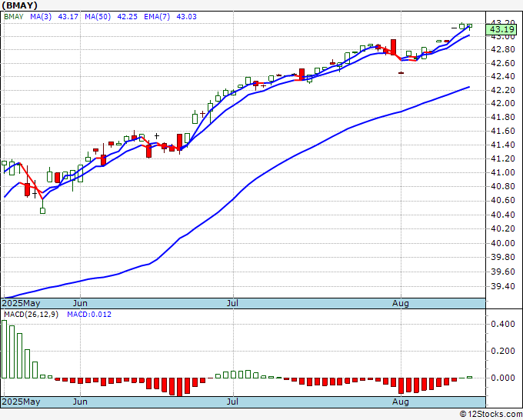Screen dimensions: 523x420
Task: Click 2025May on the price chart axis
Action: (x=21, y=303)
